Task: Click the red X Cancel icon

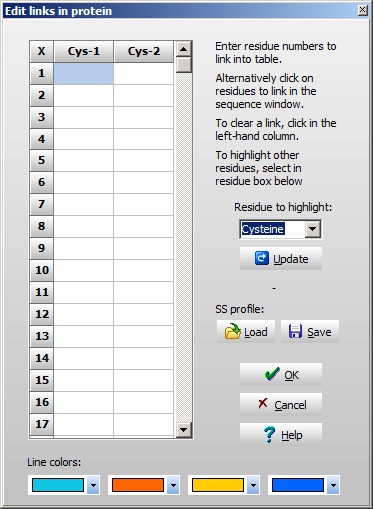Action: [x=263, y=403]
